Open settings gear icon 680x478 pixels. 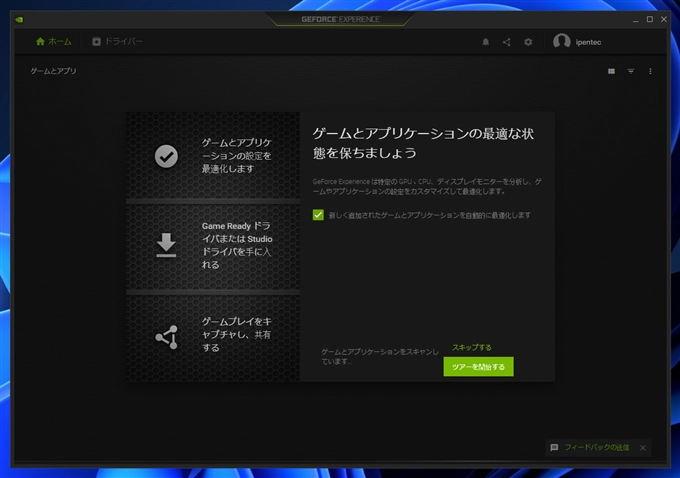pos(528,42)
